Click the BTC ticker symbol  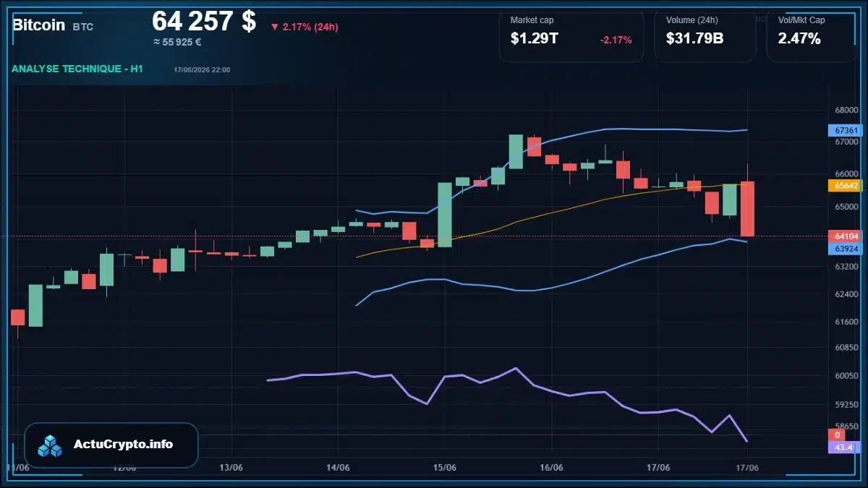(x=82, y=27)
